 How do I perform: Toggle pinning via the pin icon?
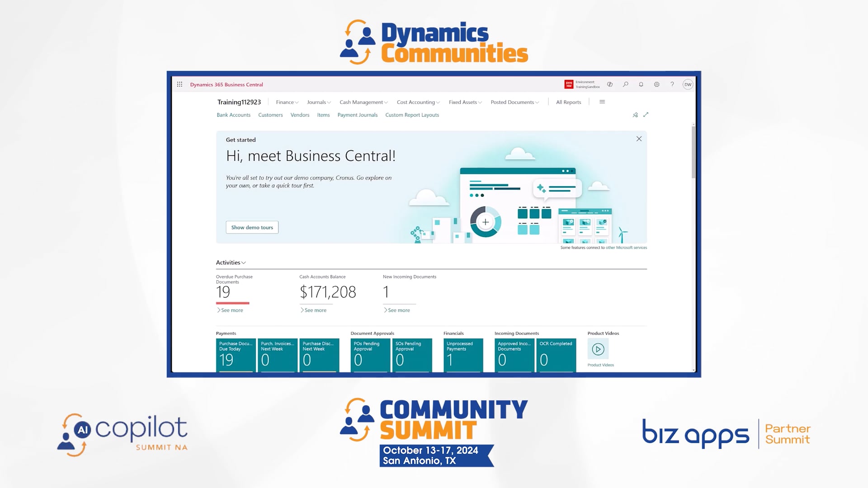point(635,115)
